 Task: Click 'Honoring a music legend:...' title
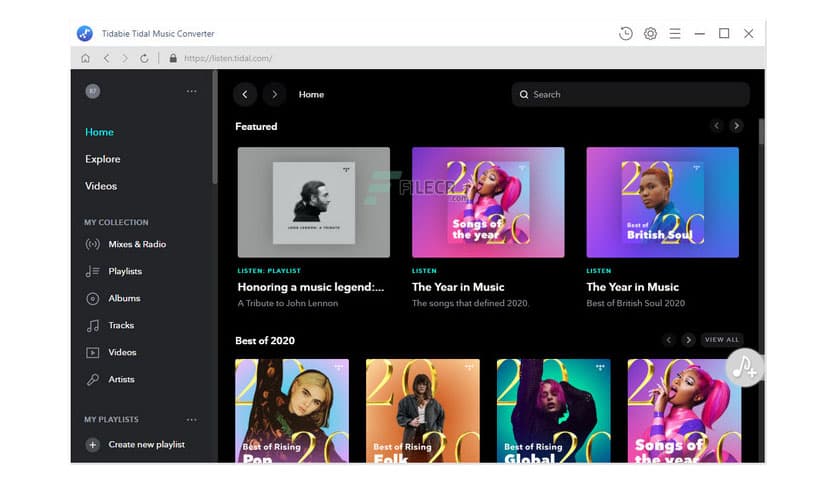[x=311, y=287]
